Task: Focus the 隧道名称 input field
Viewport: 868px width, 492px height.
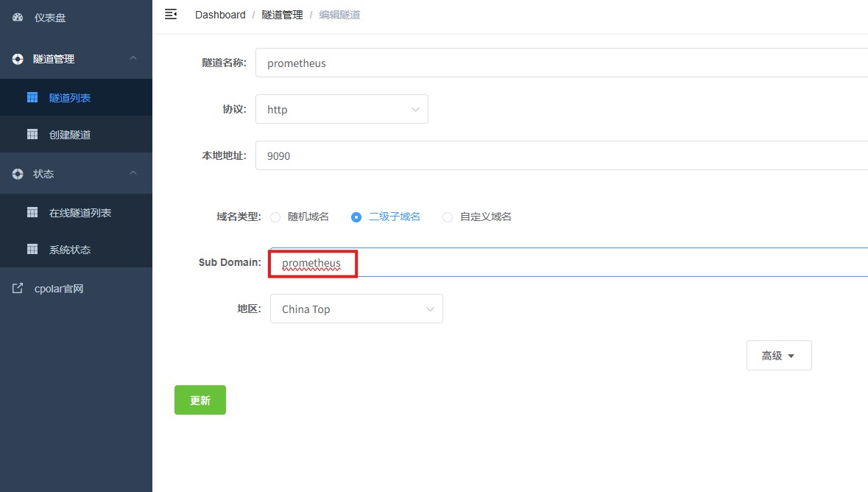Action: [561, 63]
